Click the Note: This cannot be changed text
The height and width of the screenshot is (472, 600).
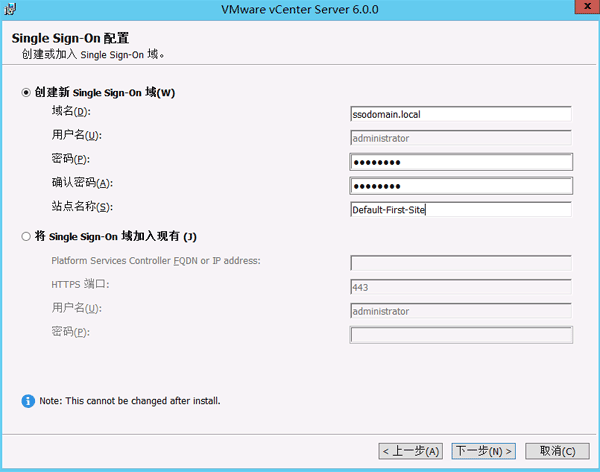coord(129,401)
